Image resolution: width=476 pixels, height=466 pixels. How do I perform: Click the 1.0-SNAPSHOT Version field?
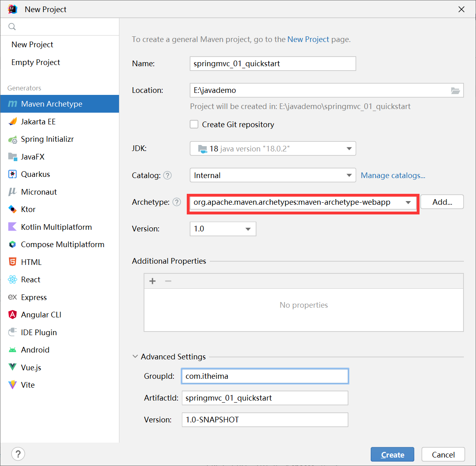tap(265, 420)
